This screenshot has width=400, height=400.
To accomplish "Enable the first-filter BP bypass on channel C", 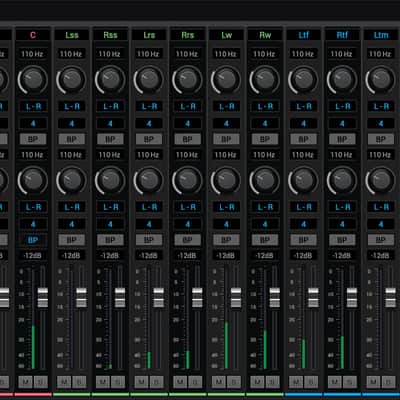I will click(x=33, y=139).
